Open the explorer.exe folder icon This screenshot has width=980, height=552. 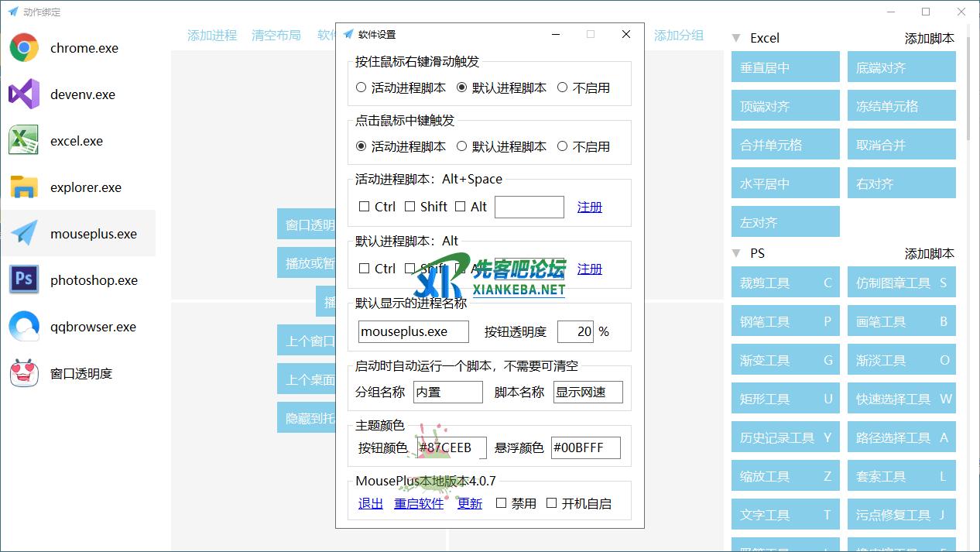pos(24,187)
